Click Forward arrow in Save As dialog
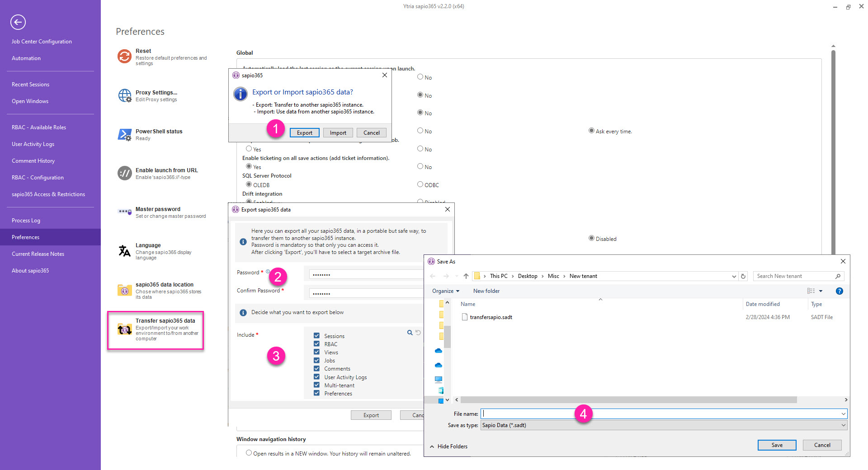 pyautogui.click(x=446, y=276)
